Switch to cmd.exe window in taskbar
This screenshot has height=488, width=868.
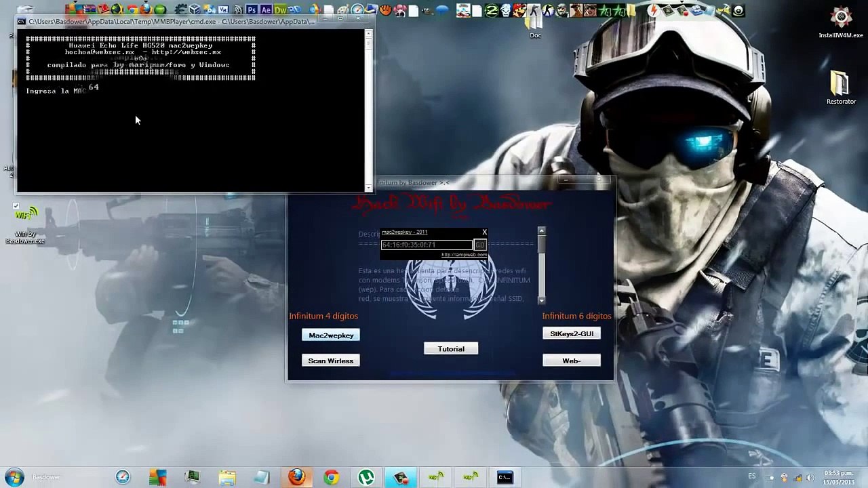tap(505, 477)
